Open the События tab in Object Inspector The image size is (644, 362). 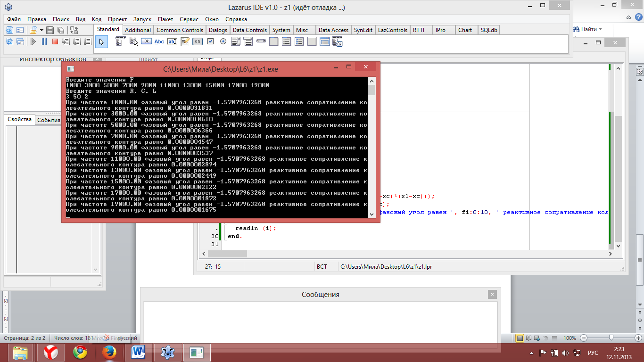tap(49, 120)
